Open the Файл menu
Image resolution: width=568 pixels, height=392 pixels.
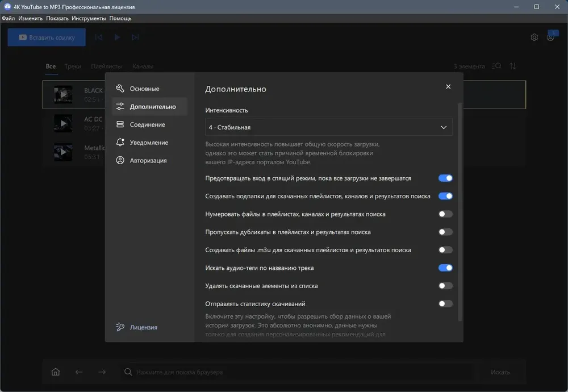(8, 18)
